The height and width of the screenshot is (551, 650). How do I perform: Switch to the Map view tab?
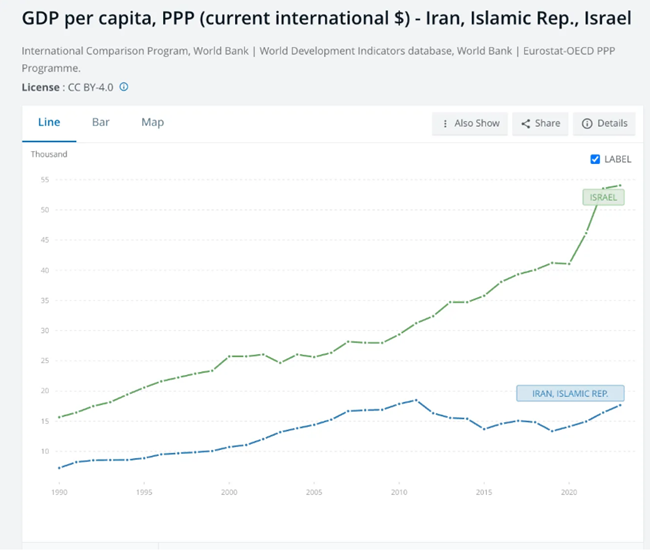[x=152, y=122]
